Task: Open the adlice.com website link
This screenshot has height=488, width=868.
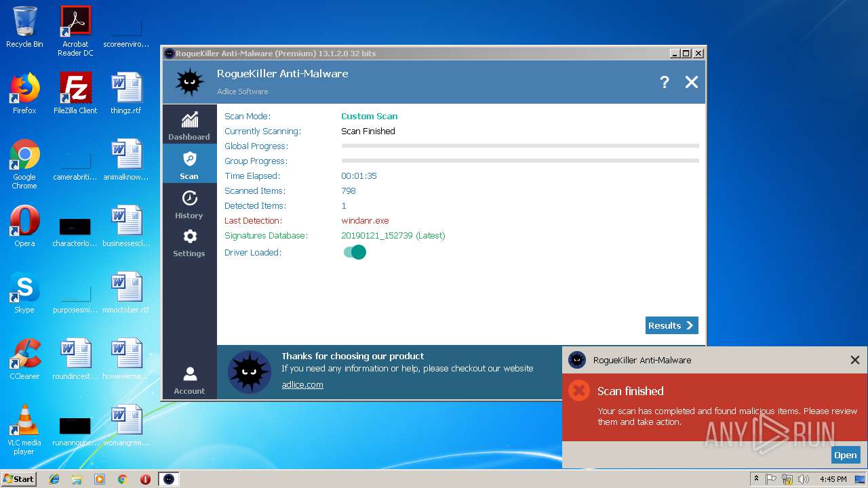Action: pos(302,384)
